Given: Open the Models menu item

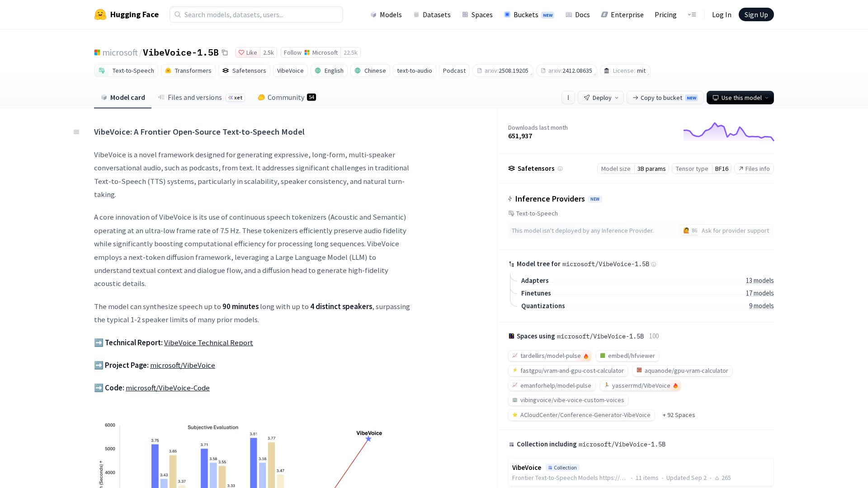Looking at the screenshot, I should click(386, 14).
